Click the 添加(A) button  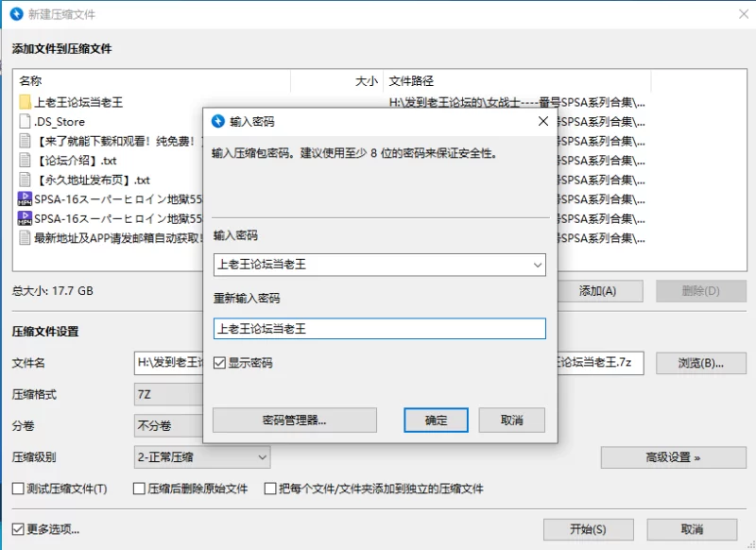click(600, 291)
